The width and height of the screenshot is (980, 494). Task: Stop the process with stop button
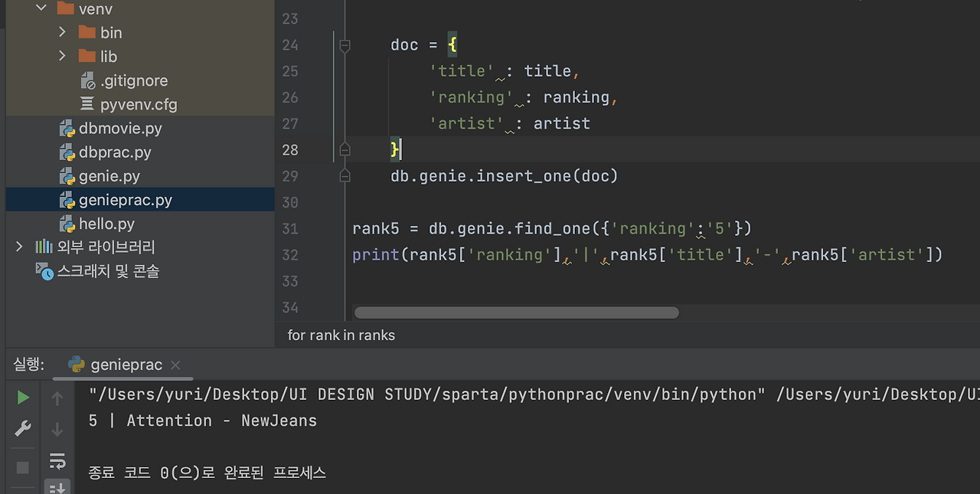[23, 466]
